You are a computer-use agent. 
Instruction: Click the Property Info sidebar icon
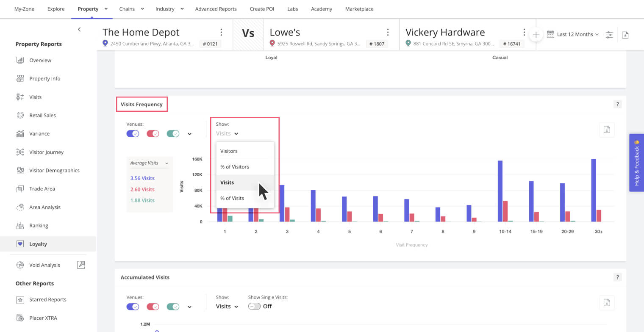tap(20, 78)
